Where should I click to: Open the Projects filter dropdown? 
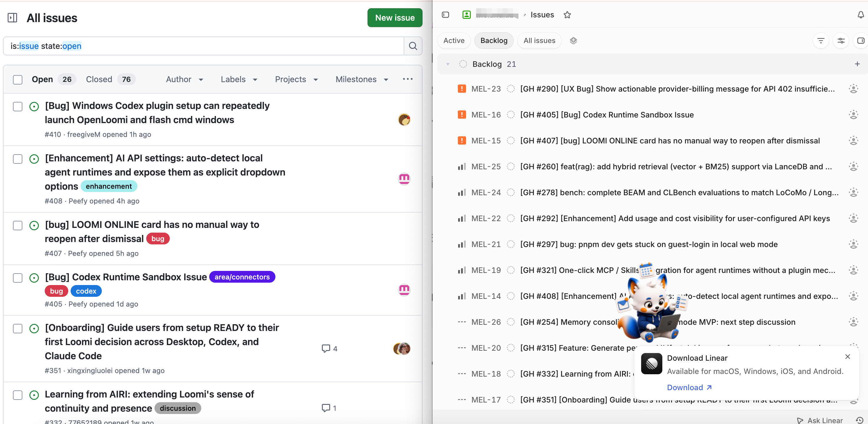tap(296, 79)
